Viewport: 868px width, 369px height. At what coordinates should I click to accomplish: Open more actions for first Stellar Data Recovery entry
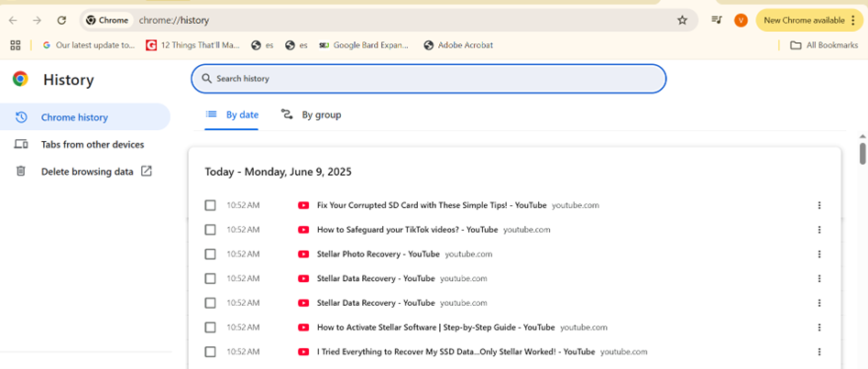point(819,278)
